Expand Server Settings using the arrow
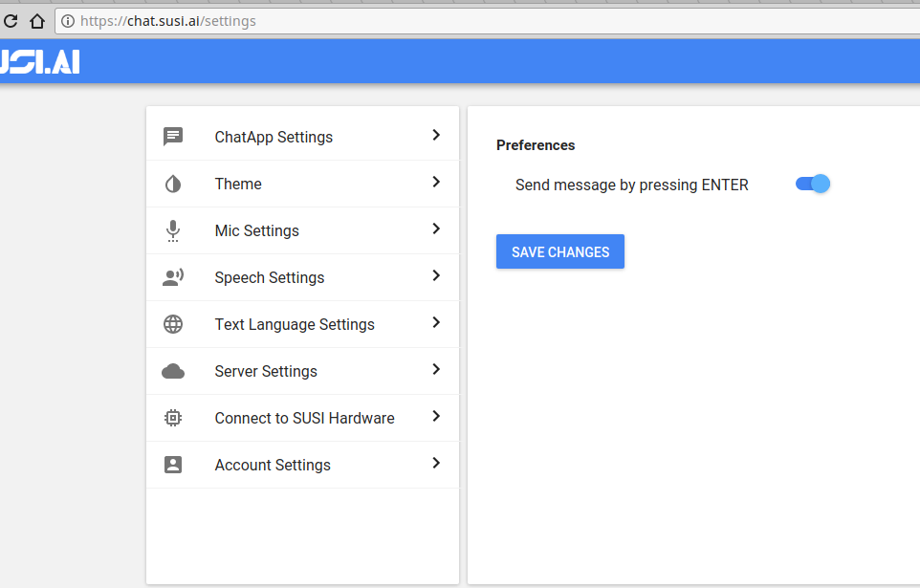This screenshot has height=588, width=920. coord(436,370)
